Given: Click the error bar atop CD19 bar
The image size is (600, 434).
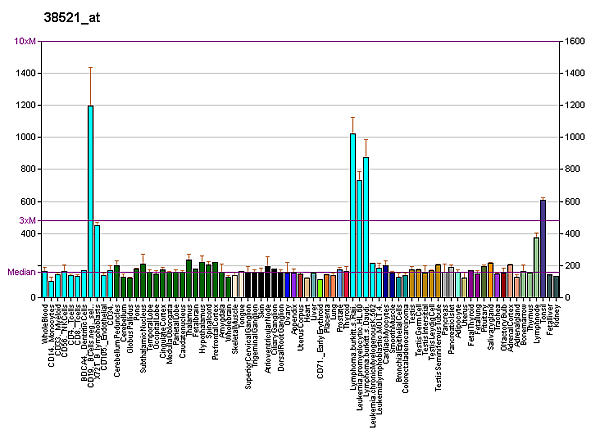Looking at the screenshot, I should point(90,86).
